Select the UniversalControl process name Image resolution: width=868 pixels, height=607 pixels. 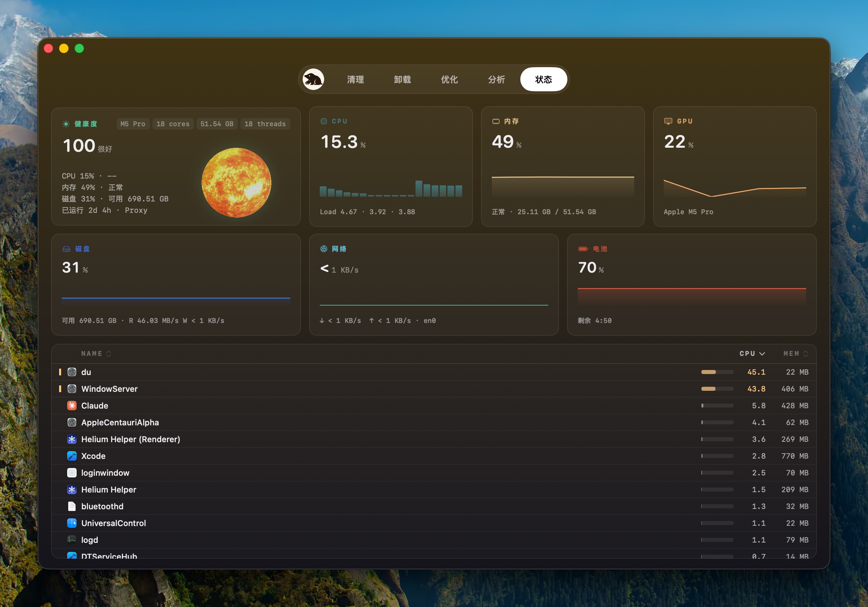(x=114, y=523)
